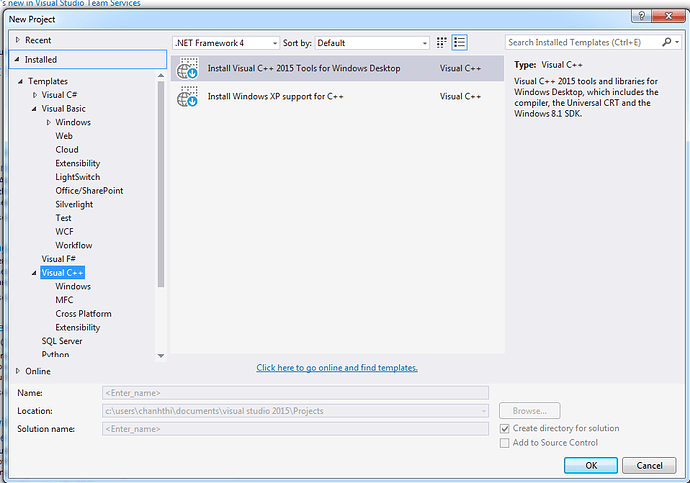The height and width of the screenshot is (483, 690).
Task: Click the tree scrollbar down arrow
Action: [161, 355]
